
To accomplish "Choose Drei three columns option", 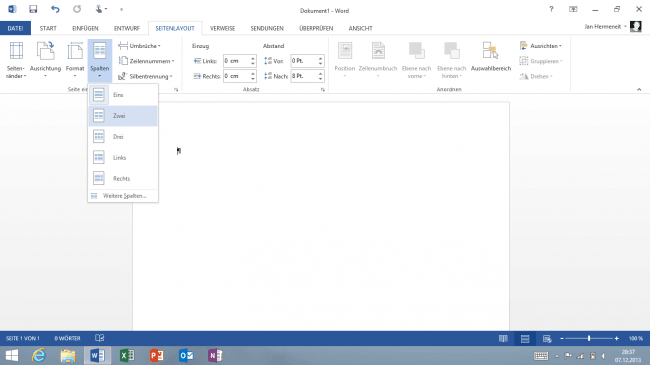I will [123, 136].
